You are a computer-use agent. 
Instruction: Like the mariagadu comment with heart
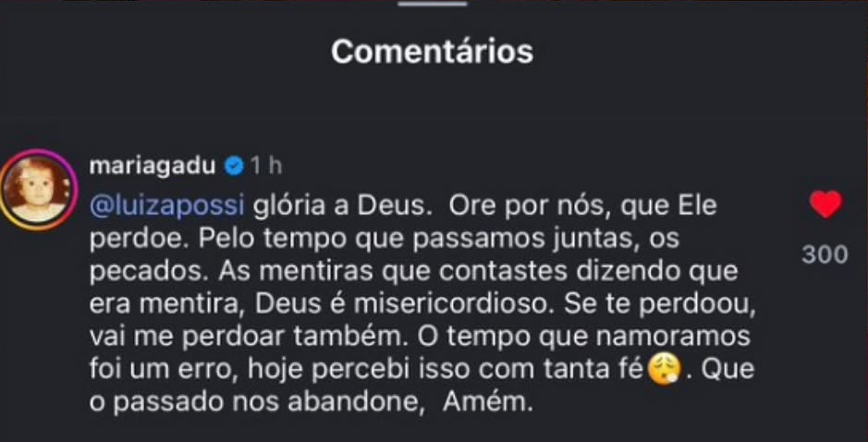click(825, 203)
